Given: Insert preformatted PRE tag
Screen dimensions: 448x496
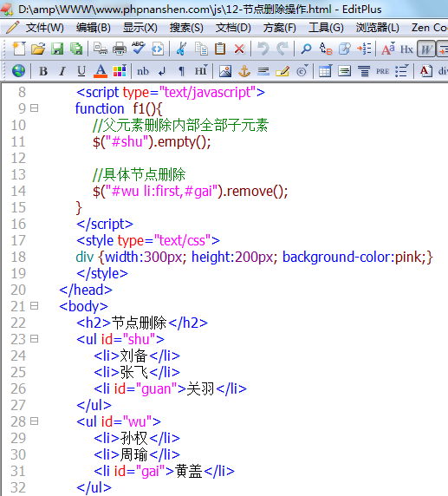Looking at the screenshot, I should tap(382, 71).
